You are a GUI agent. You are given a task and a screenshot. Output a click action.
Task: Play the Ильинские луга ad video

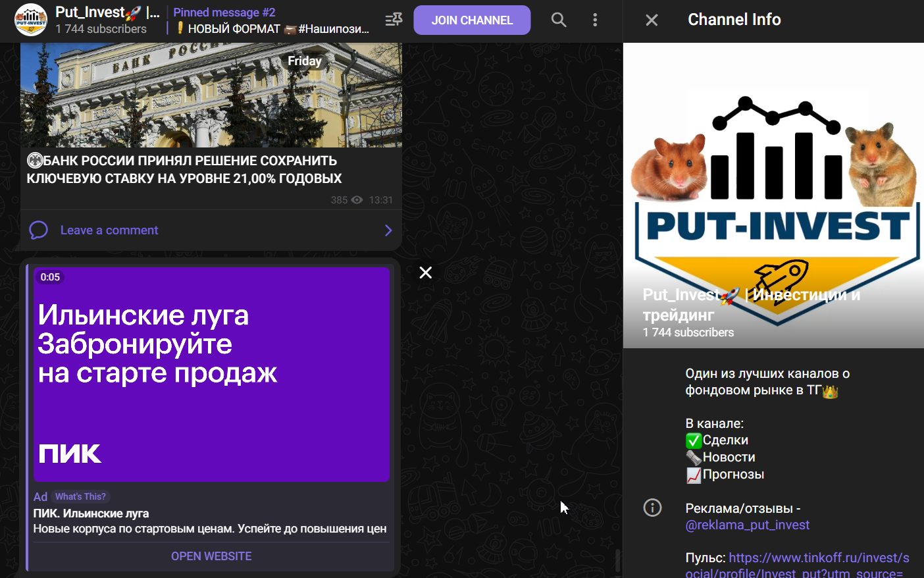pyautogui.click(x=211, y=374)
